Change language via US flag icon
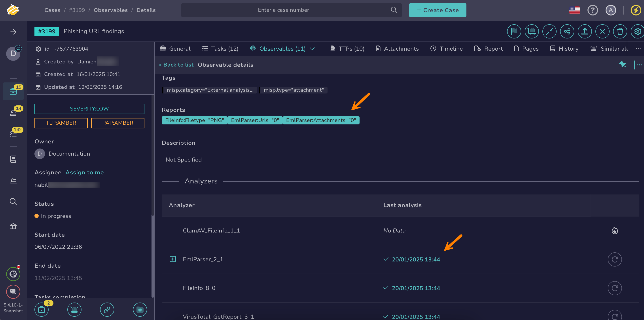644x320 pixels. (x=574, y=10)
